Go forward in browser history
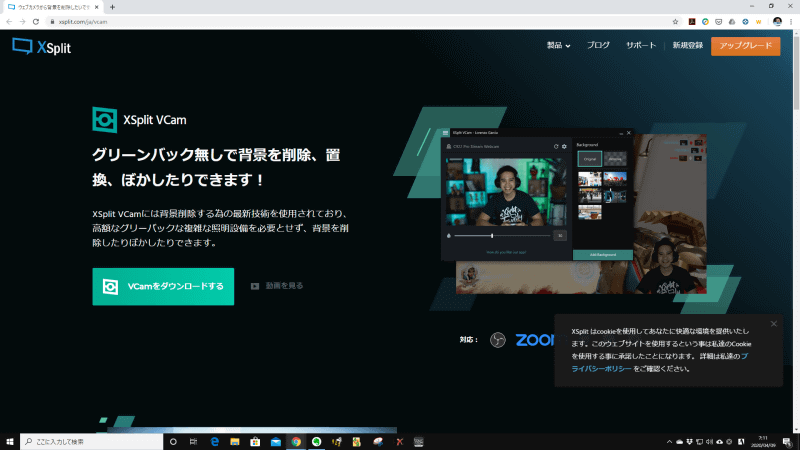800x450 pixels. pyautogui.click(x=22, y=21)
